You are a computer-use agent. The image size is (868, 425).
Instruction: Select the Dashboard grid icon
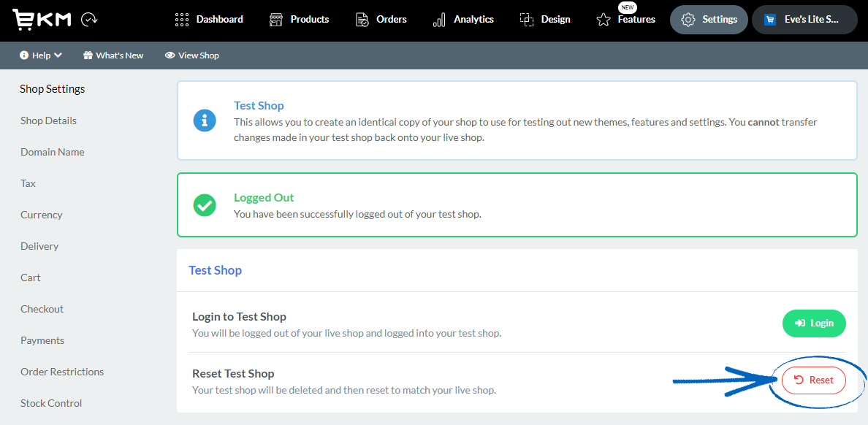point(181,19)
